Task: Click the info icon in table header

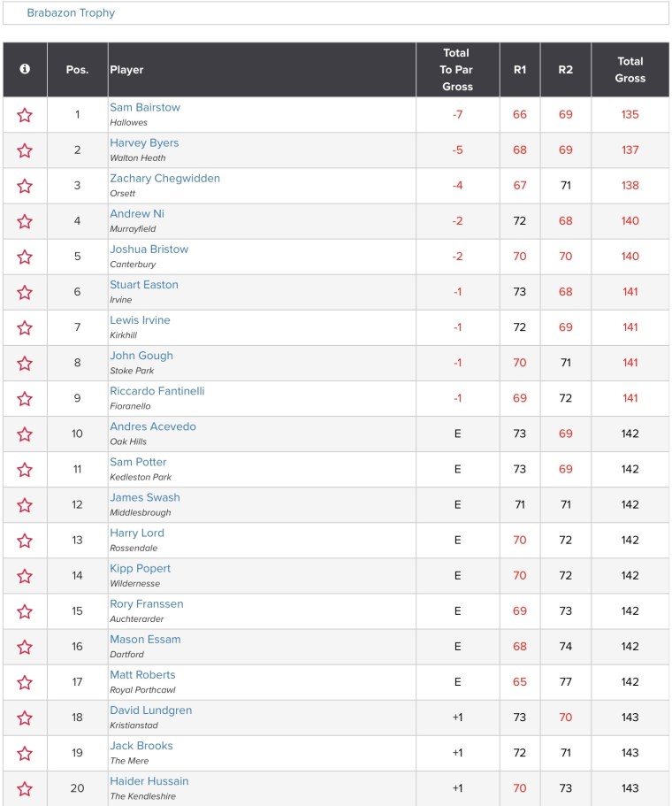Action: click(x=25, y=69)
